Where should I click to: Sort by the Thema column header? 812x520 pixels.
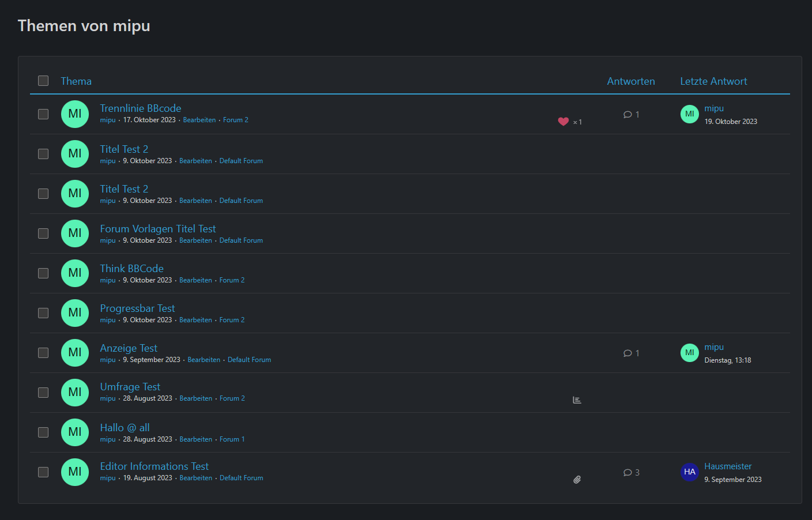(76, 81)
